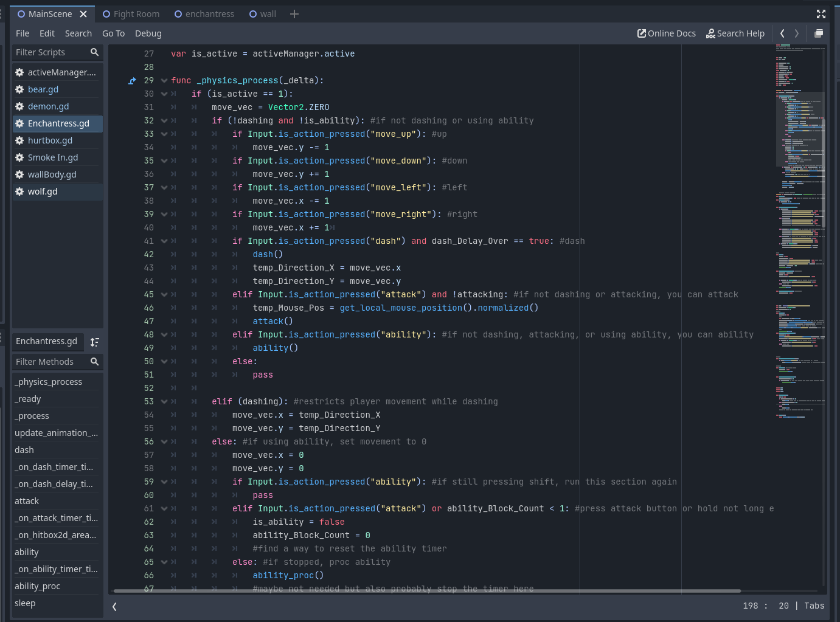
Task: Click the Enchantress.gd current script label
Action: 46,341
